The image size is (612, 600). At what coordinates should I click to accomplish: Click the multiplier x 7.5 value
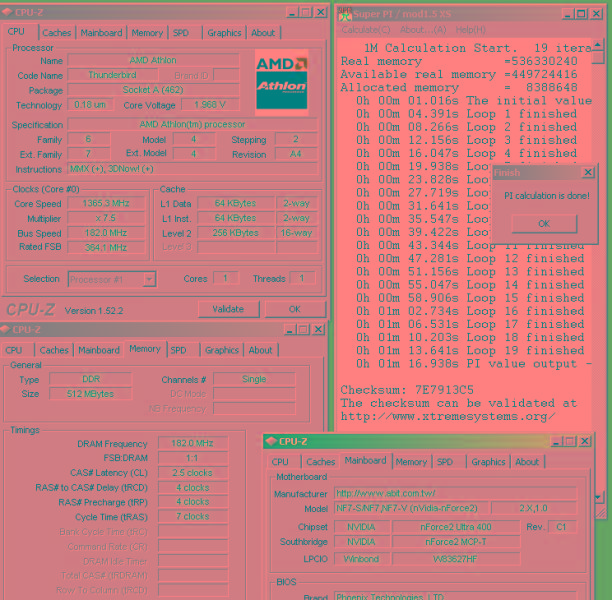pyautogui.click(x=106, y=218)
